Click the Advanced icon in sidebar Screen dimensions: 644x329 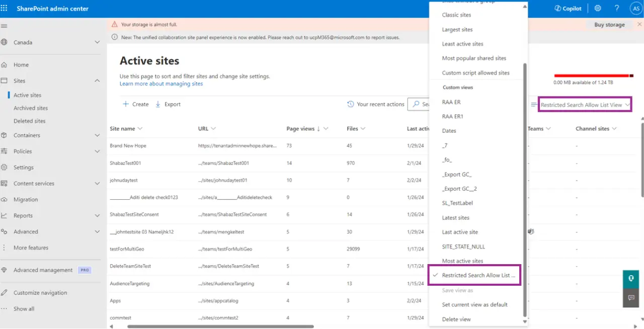coord(4,232)
